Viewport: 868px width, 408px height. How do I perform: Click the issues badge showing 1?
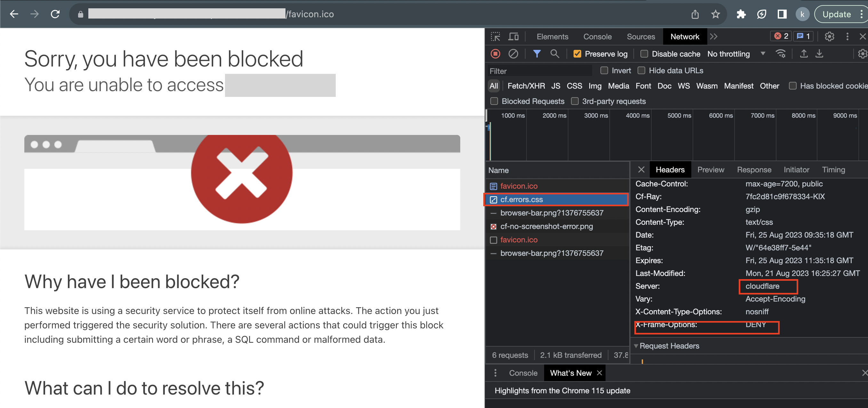(803, 36)
